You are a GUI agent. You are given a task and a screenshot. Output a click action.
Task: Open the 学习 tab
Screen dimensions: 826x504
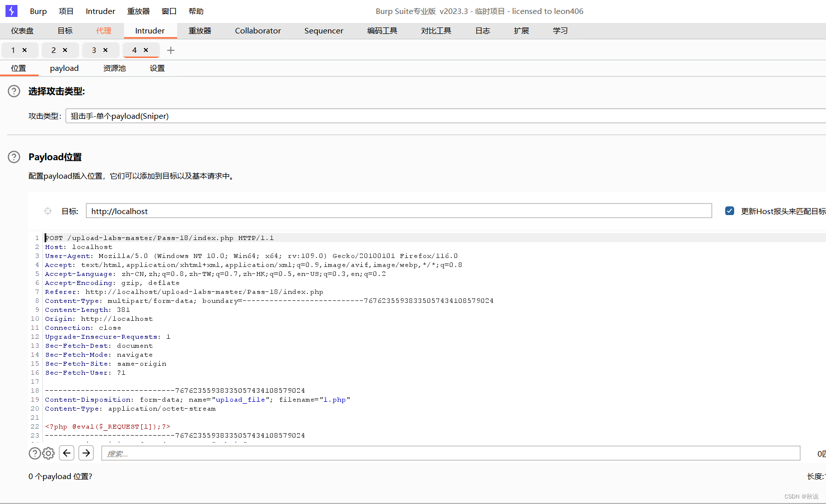point(560,30)
